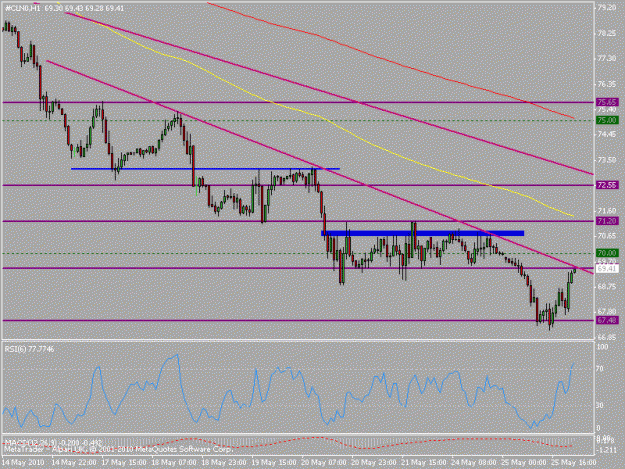The image size is (625, 469).
Task: Select the thick blue resistance rectangle near 70.75
Action: [x=423, y=234]
